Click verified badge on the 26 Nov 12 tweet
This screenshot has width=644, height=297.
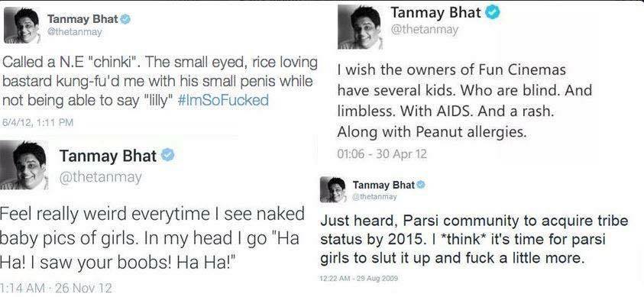coord(167,156)
